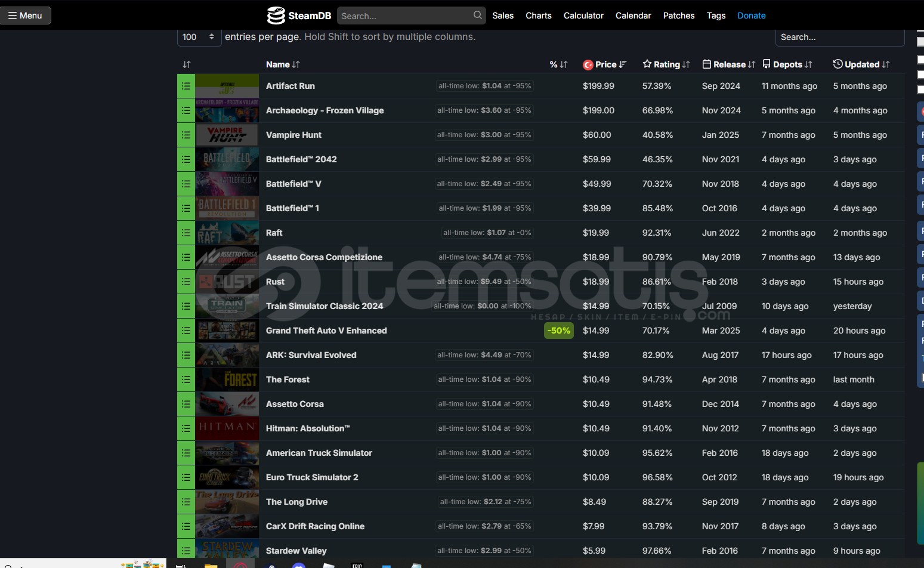Open the Tags menu item
This screenshot has height=568, width=924.
click(x=716, y=16)
